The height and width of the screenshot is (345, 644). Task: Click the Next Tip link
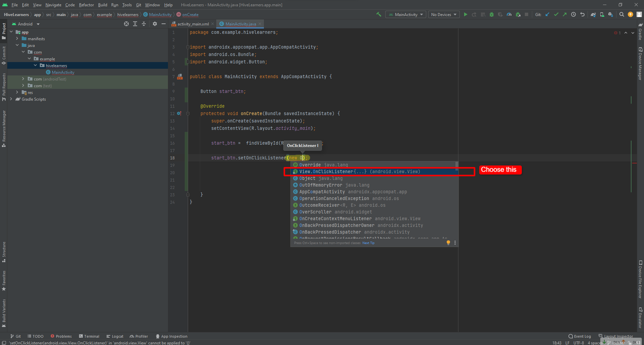pos(368,243)
